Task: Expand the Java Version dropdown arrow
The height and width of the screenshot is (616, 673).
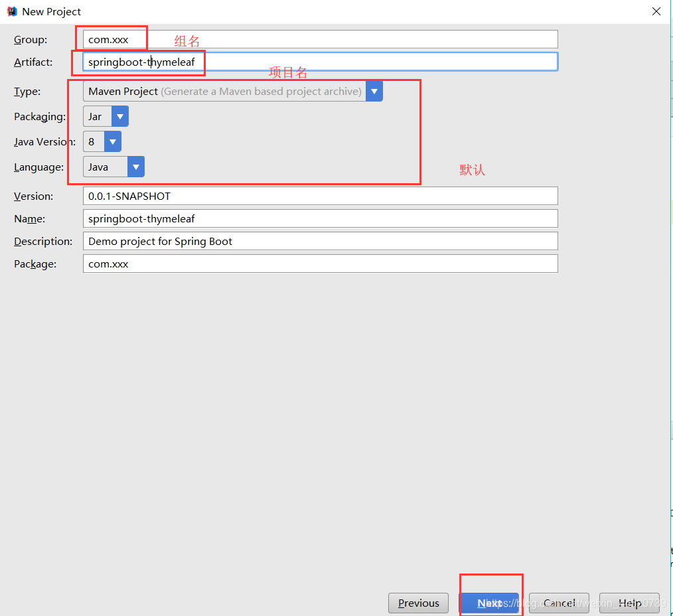Action: (x=113, y=141)
